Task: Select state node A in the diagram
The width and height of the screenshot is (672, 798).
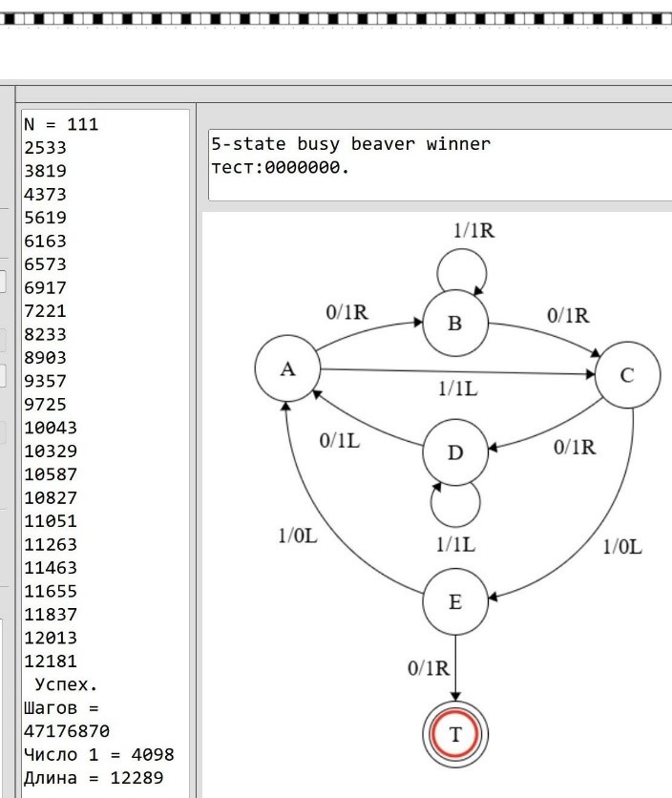Action: coord(287,370)
